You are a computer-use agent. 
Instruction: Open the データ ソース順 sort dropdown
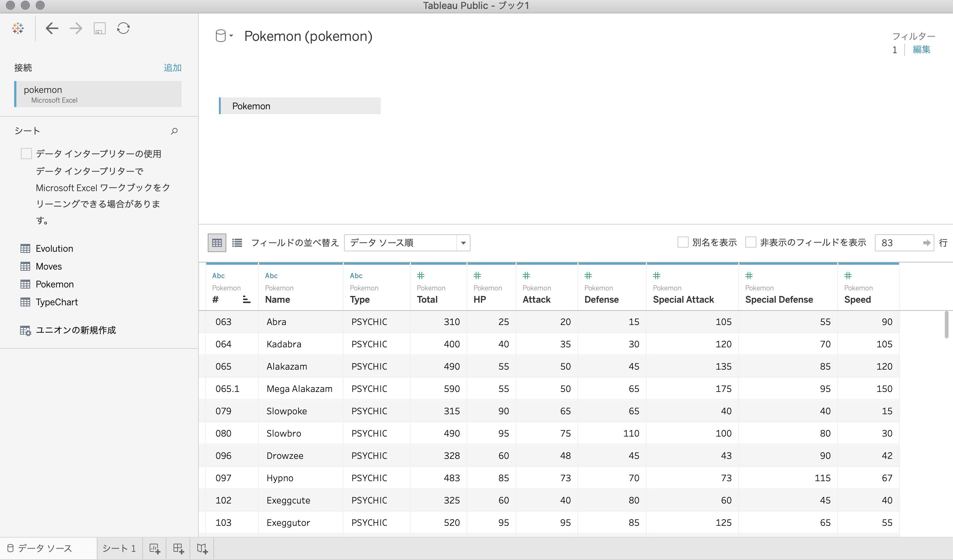(x=463, y=243)
